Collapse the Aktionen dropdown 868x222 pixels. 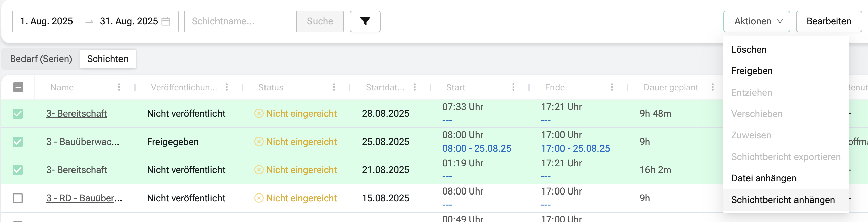(757, 21)
